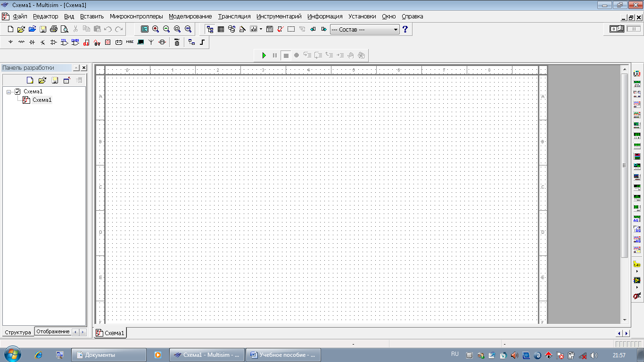
Task: Flip the simulation on/off switch
Action: tap(617, 29)
